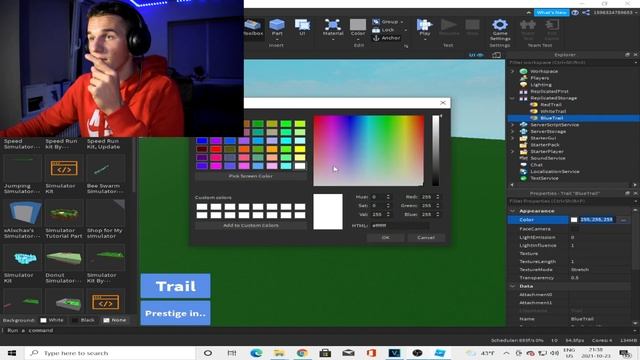Select BlueTrail in the Explorer
Viewport: 640px width, 360px height.
point(552,118)
